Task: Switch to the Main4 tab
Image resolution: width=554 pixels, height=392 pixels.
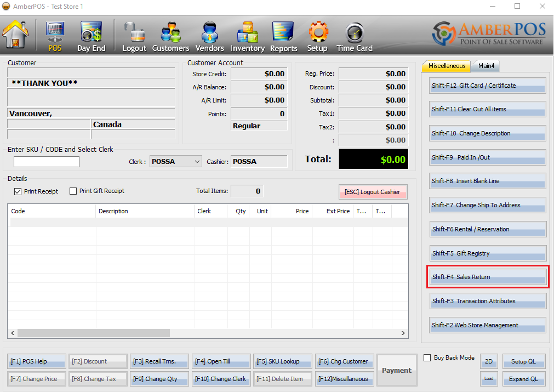Action: (x=486, y=66)
